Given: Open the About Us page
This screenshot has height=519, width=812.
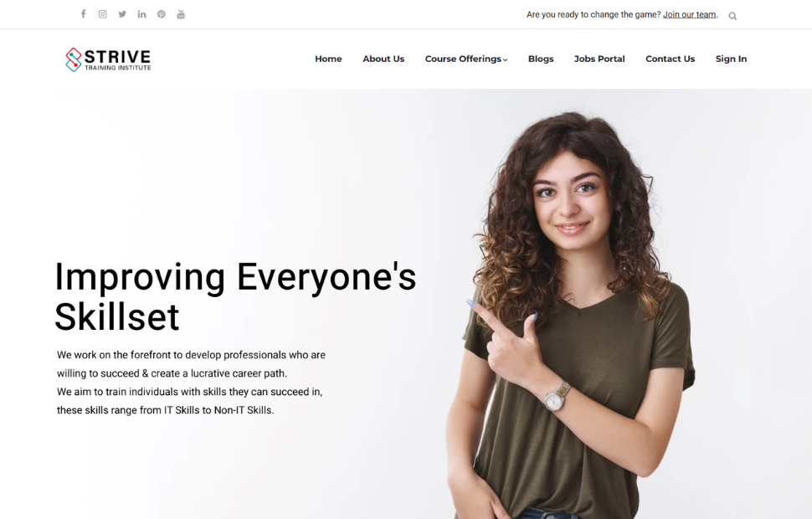Looking at the screenshot, I should 383,59.
